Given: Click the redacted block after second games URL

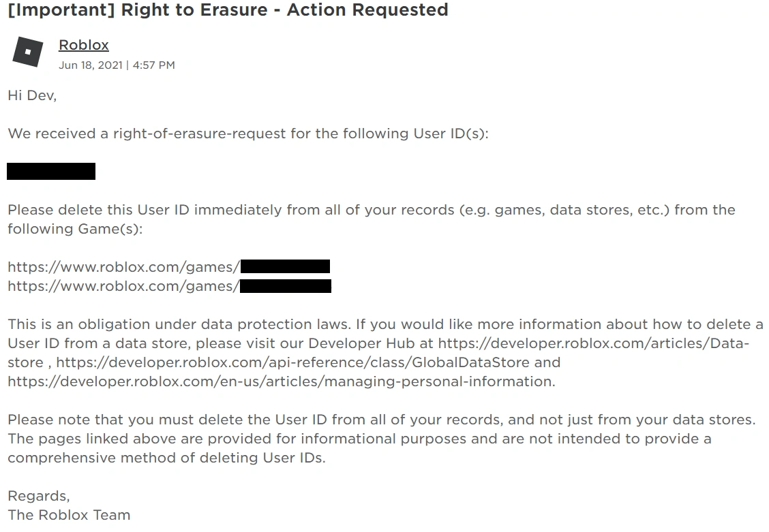Looking at the screenshot, I should (x=286, y=286).
